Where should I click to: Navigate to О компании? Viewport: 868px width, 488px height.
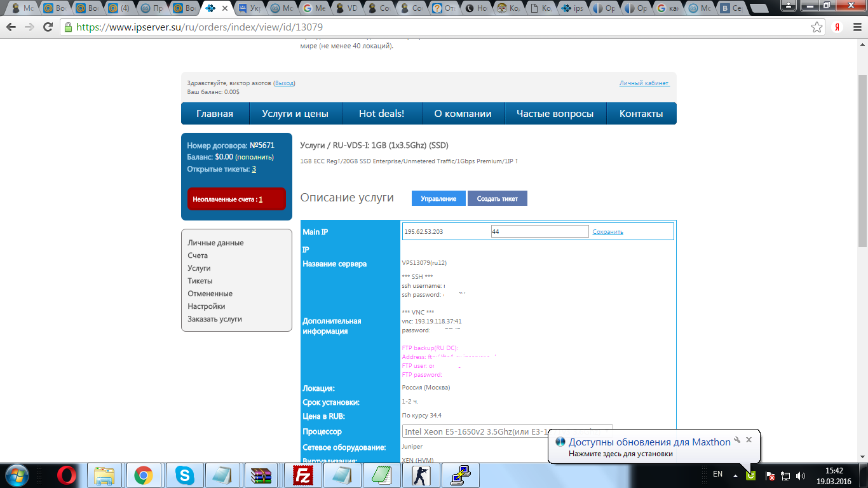463,114
